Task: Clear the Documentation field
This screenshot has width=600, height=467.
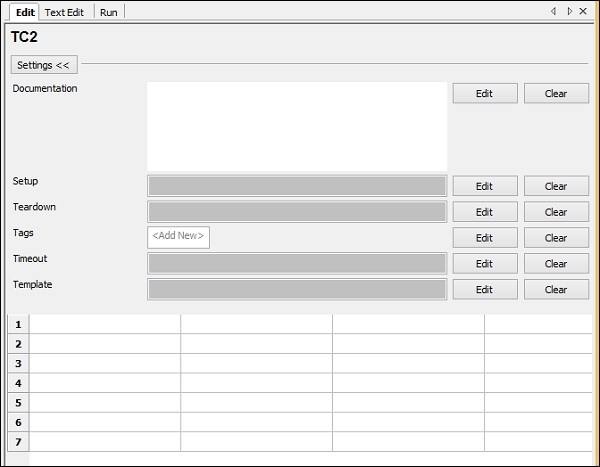Action: coord(556,94)
